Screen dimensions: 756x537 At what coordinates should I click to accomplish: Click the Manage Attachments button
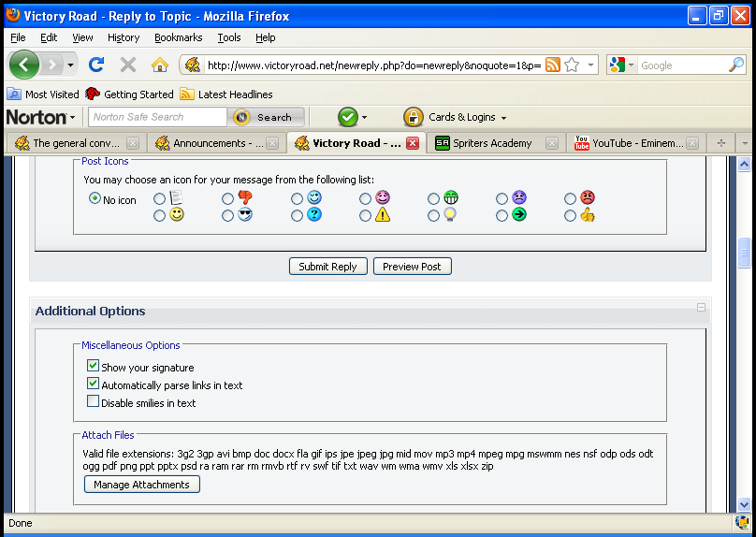(141, 485)
